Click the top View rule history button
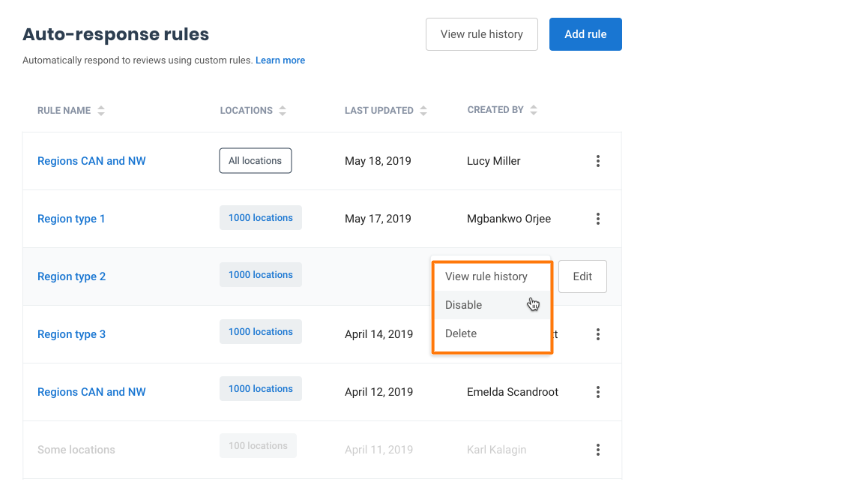Screen dimensions: 851x480 click(482, 34)
